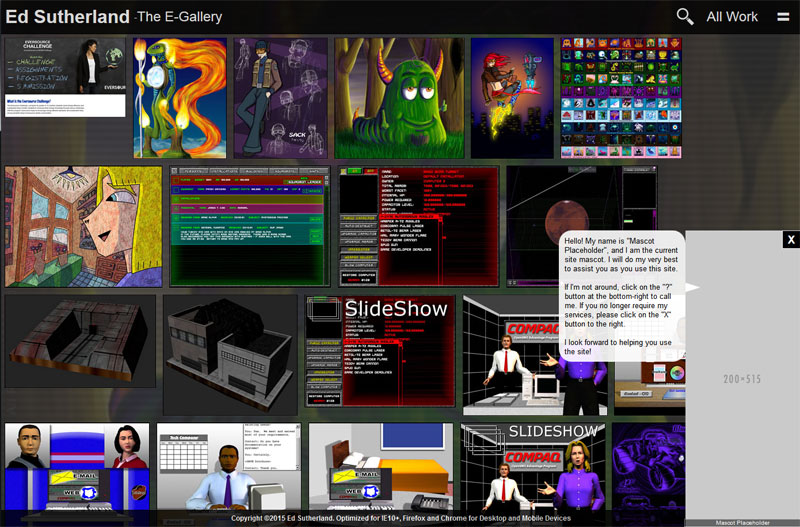Open the man at desk with calendar thumbnail

click(229, 472)
